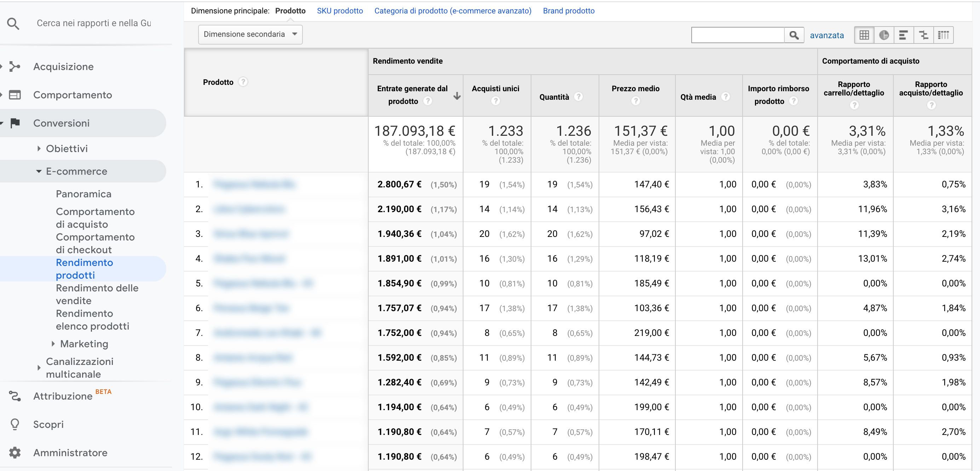
Task: Sort by Prezzo medio column header
Action: [x=635, y=88]
